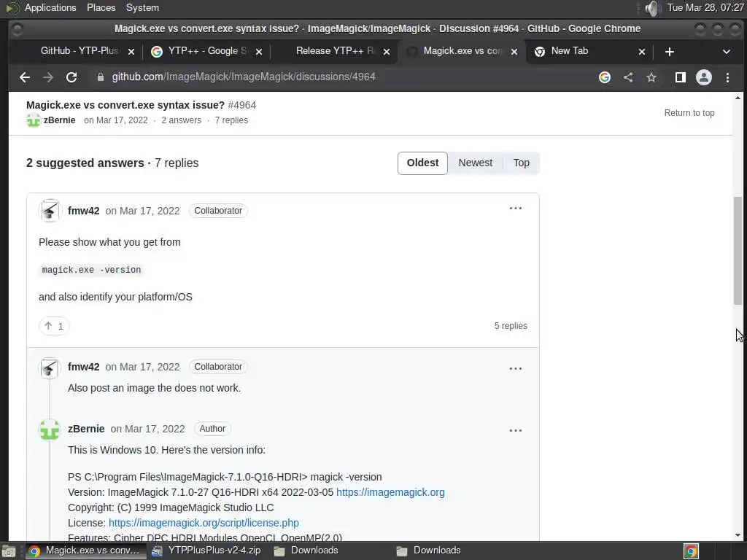This screenshot has height=560, width=747.
Task: Click the site lock icon in address bar
Action: 100,77
